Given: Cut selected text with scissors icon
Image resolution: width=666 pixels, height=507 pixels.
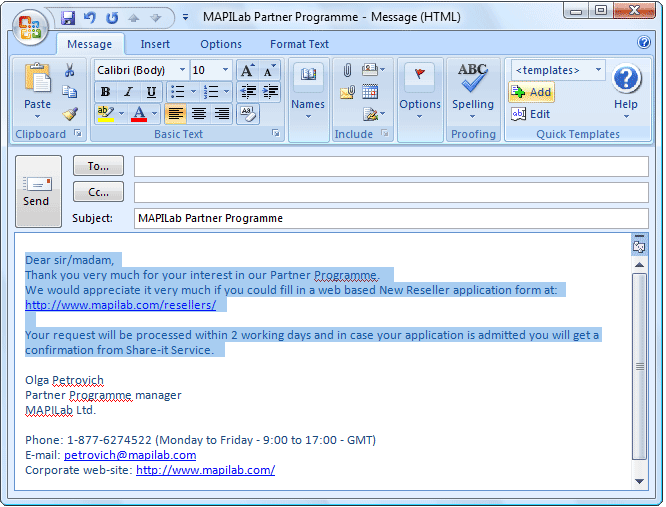Looking at the screenshot, I should coord(70,70).
